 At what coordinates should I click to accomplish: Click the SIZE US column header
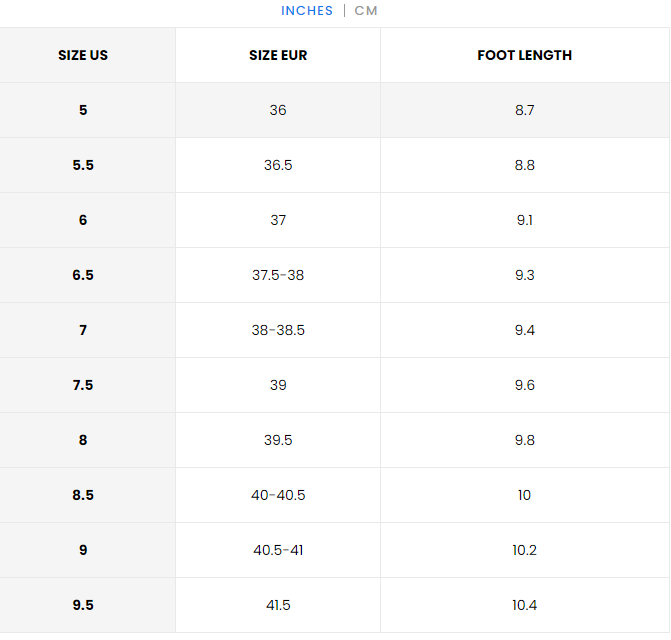pyautogui.click(x=83, y=55)
